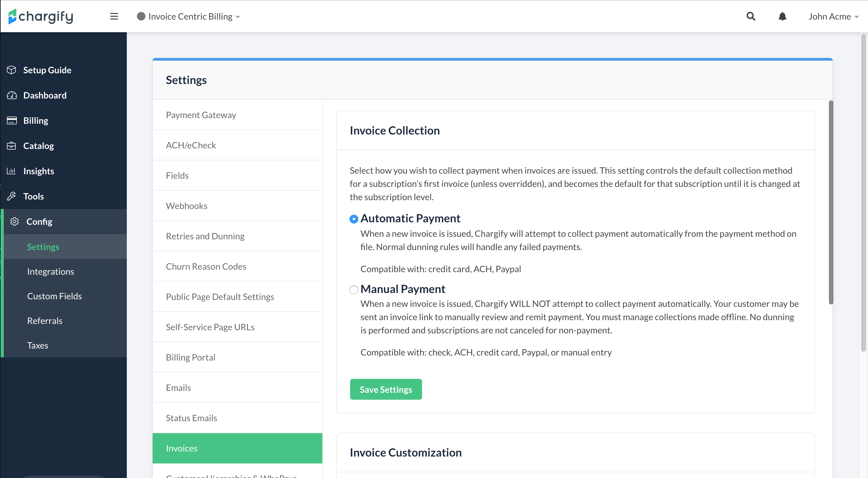Open Setup Guide in sidebar
The image size is (868, 478).
pyautogui.click(x=64, y=70)
